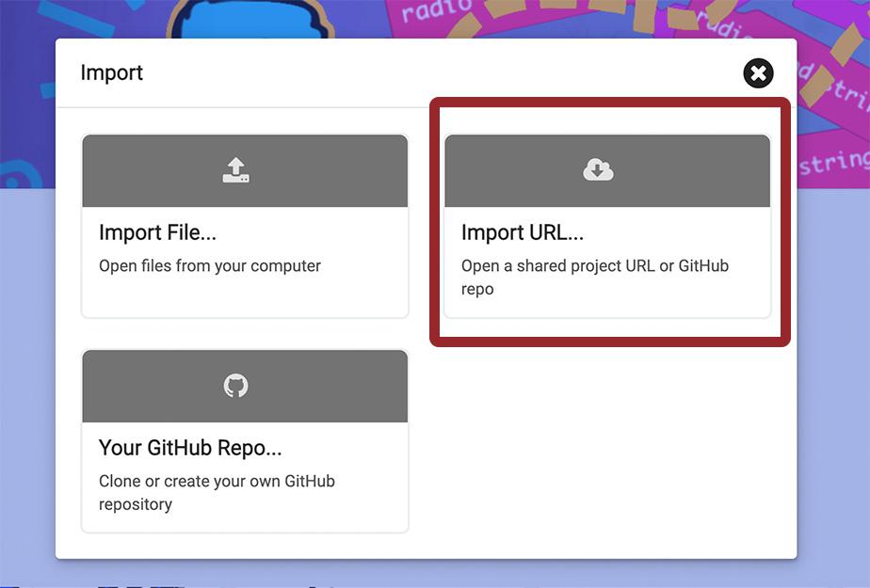Select the Import URL... title text
Viewport: 870px width, 588px height.
[x=523, y=232]
